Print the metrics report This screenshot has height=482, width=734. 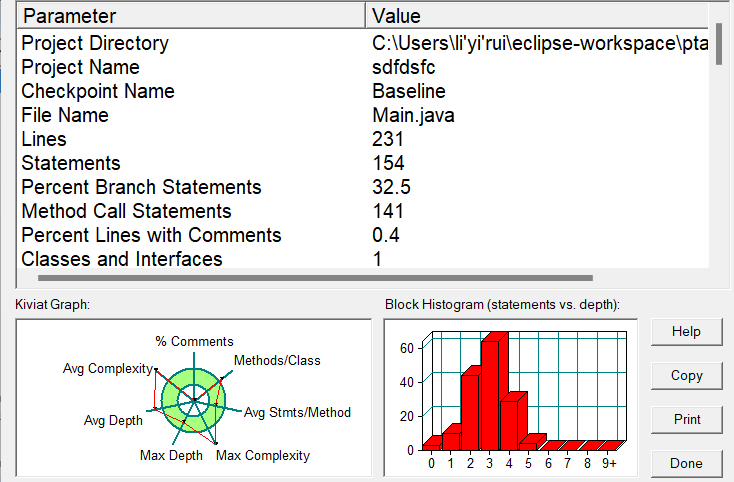pos(686,419)
